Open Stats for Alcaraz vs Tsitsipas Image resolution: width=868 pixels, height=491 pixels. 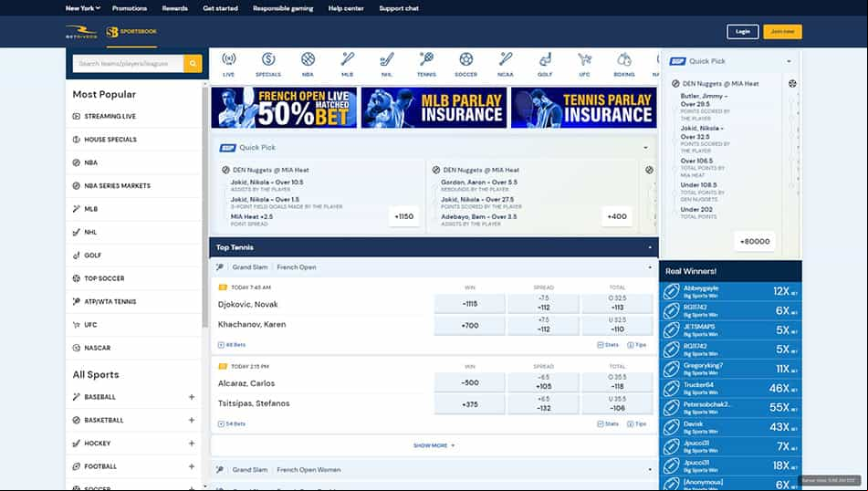click(x=608, y=424)
